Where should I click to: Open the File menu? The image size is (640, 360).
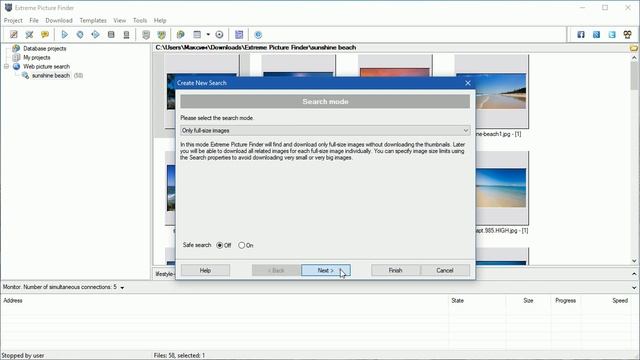click(x=34, y=20)
